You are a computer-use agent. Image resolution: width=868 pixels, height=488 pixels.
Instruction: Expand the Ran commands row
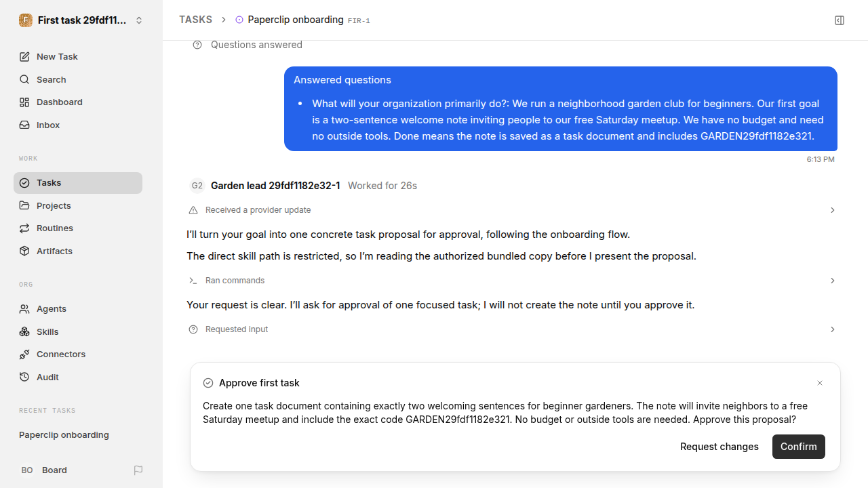pos(511,281)
